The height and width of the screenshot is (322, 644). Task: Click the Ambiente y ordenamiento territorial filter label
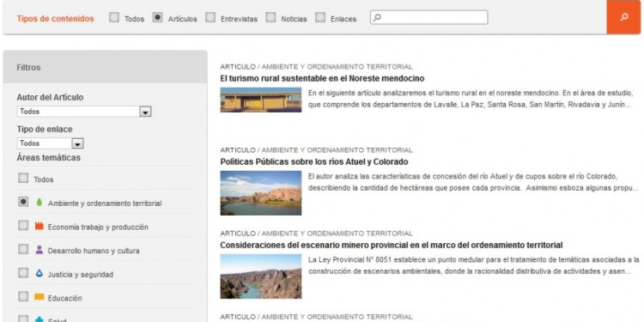coord(105,204)
